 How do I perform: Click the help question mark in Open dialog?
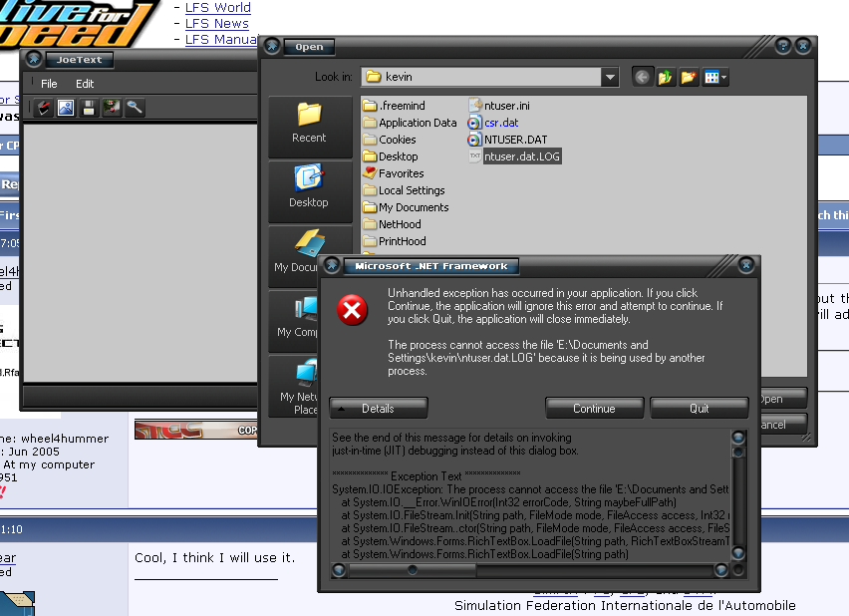click(783, 46)
